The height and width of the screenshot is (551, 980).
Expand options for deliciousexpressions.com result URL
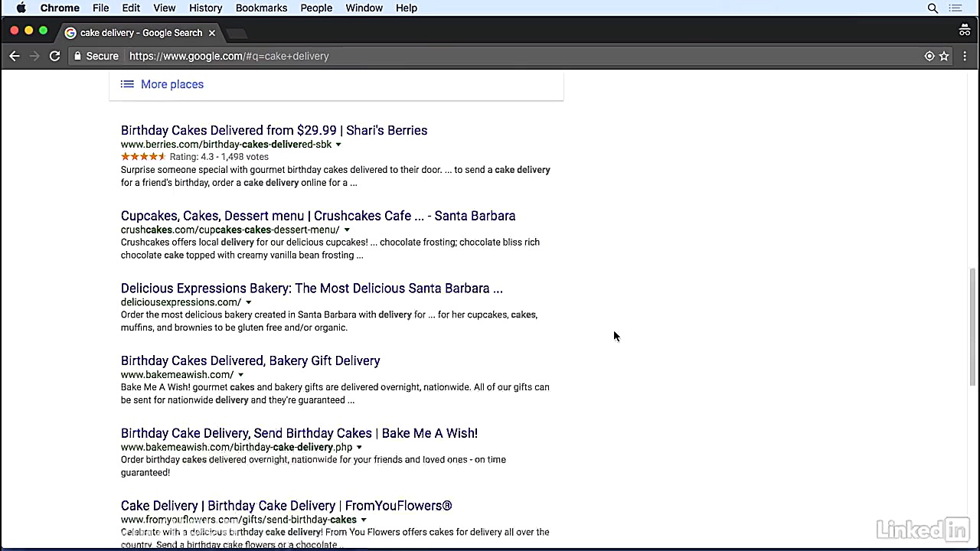click(248, 302)
